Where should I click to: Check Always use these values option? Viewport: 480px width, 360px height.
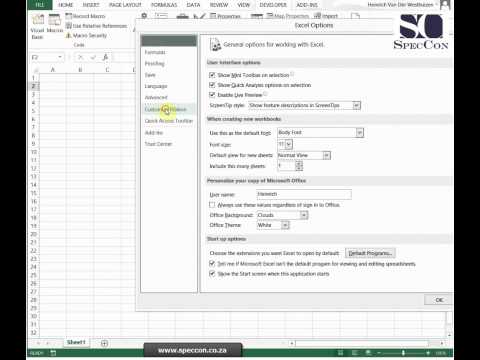coord(212,205)
